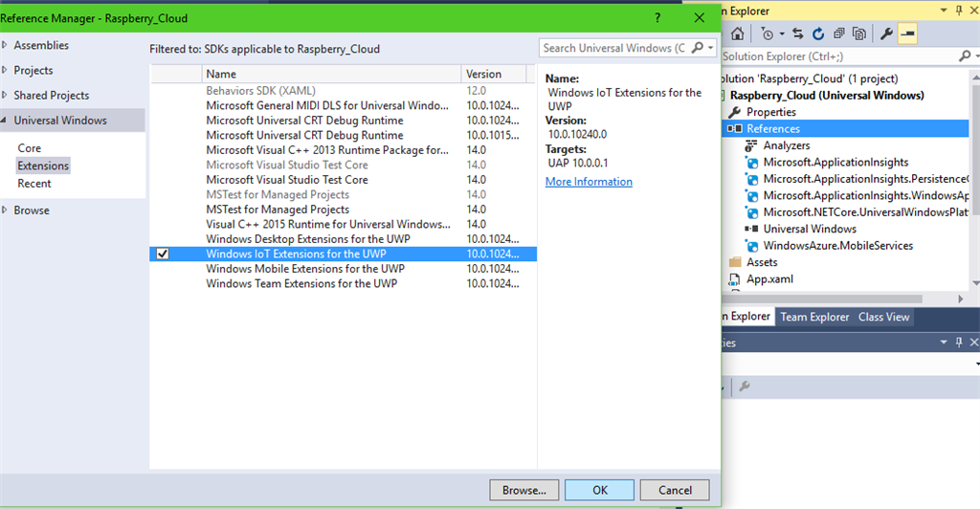Uncheck Windows IoT Extensions for the UWP

(x=163, y=254)
